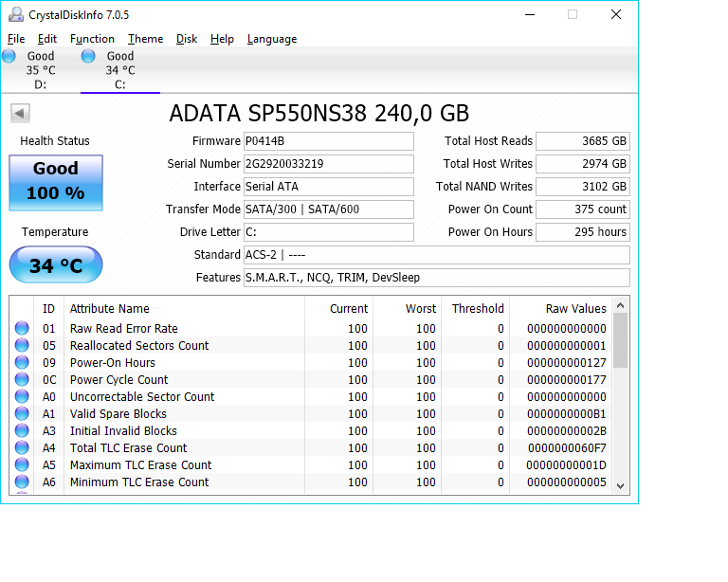Click status orb for Power Cycle Count
Viewport: 728px width, 582px height.
point(22,379)
